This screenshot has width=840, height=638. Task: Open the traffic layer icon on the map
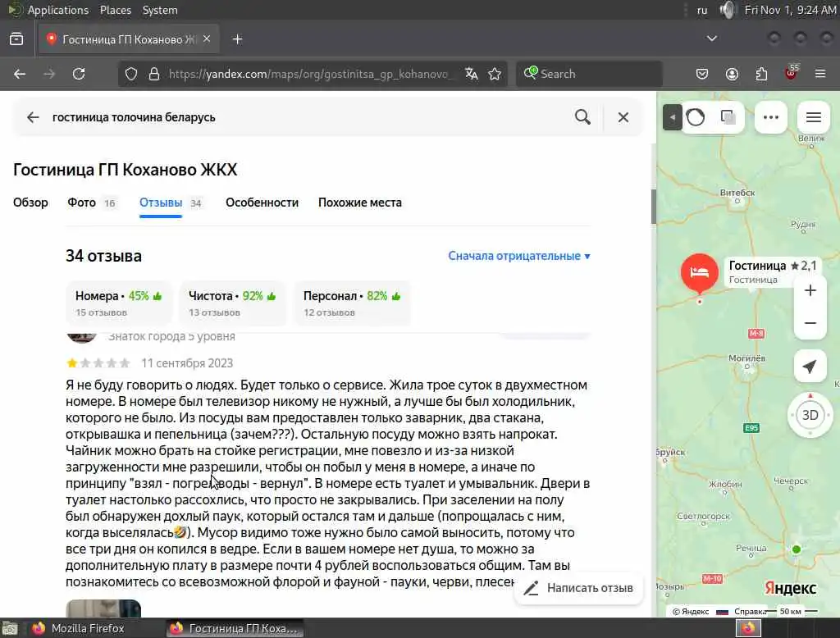[696, 117]
